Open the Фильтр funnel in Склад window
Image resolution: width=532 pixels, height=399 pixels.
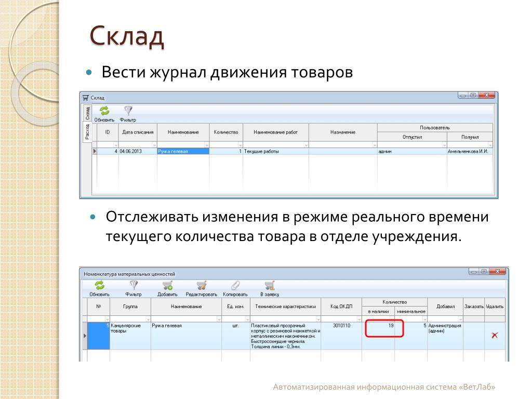coord(128,111)
